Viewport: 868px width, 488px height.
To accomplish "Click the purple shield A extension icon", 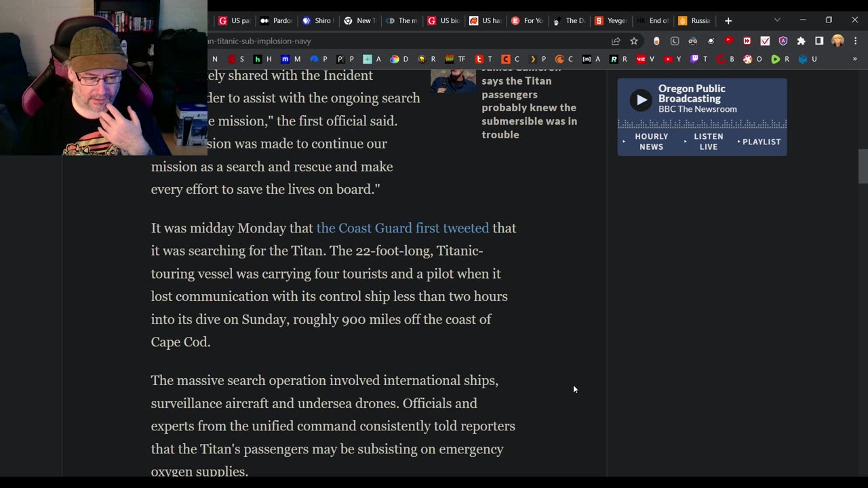I will [x=783, y=41].
